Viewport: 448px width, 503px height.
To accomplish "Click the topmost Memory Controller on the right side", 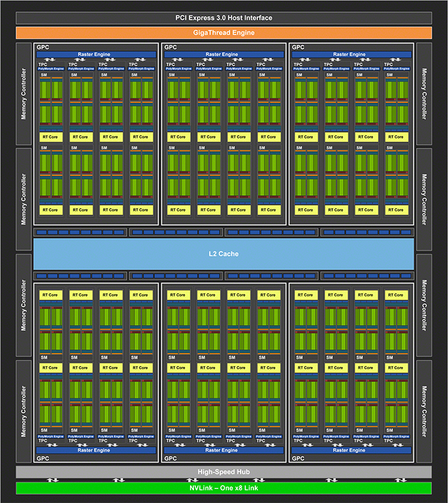I will (x=424, y=93).
